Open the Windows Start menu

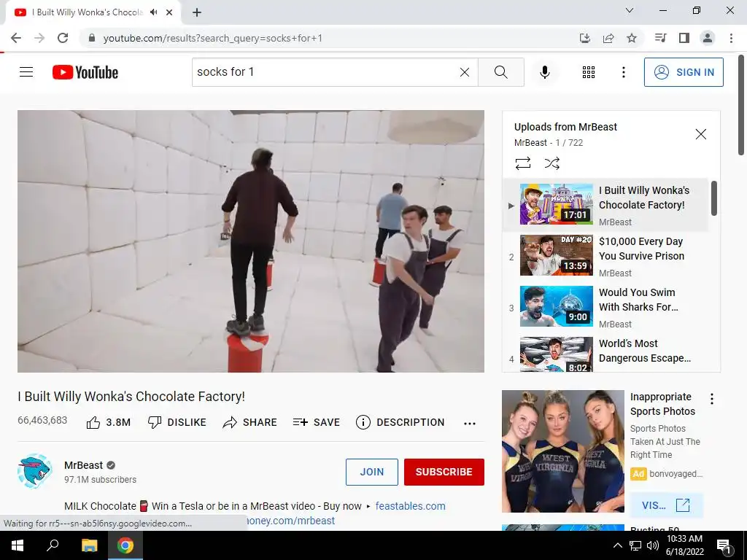(18, 545)
